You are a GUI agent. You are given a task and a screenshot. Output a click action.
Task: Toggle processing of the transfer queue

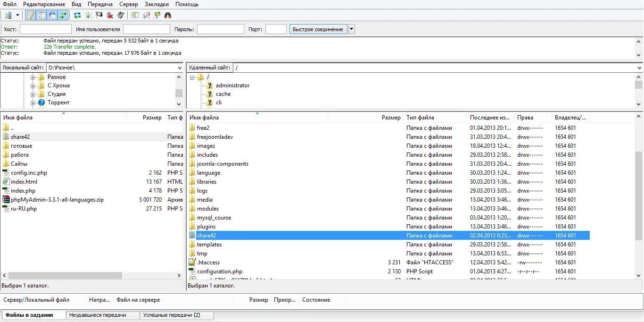click(88, 15)
